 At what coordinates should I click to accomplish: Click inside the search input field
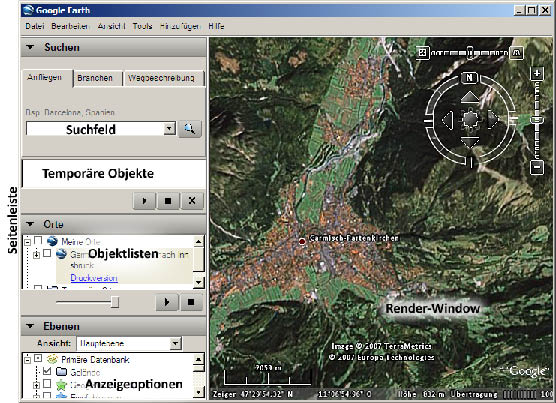(x=95, y=129)
